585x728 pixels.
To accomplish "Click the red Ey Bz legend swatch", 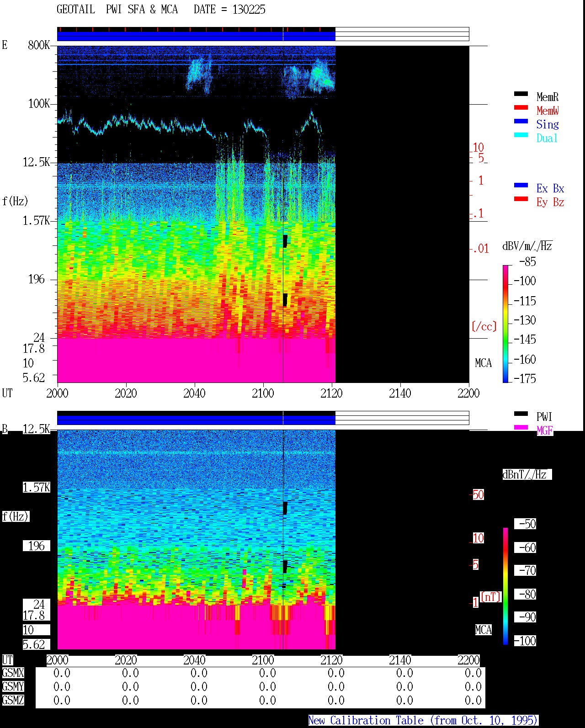I will (521, 199).
